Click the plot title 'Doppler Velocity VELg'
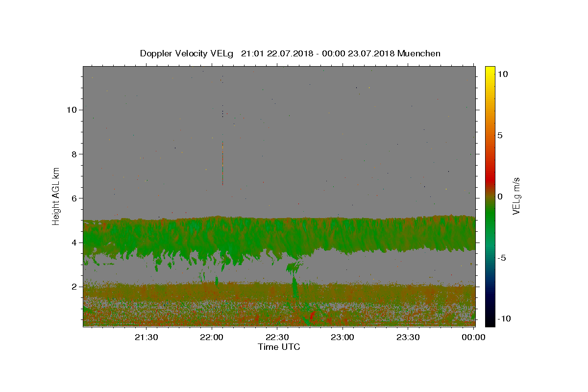 pos(186,53)
